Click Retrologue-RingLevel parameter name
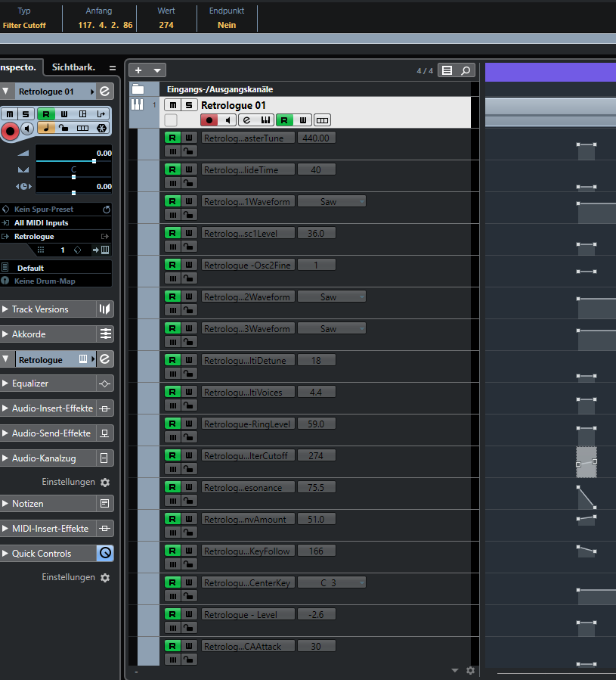Screen dimensions: 616x680 (248, 424)
